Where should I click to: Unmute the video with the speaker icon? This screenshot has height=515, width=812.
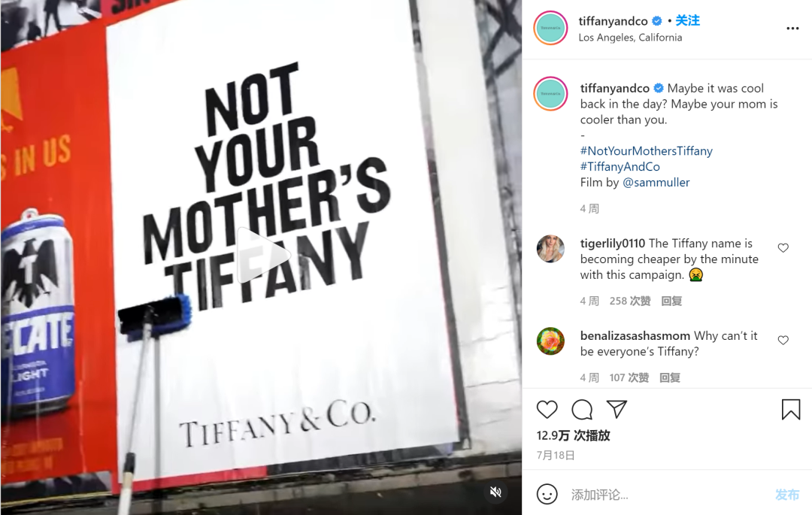495,492
